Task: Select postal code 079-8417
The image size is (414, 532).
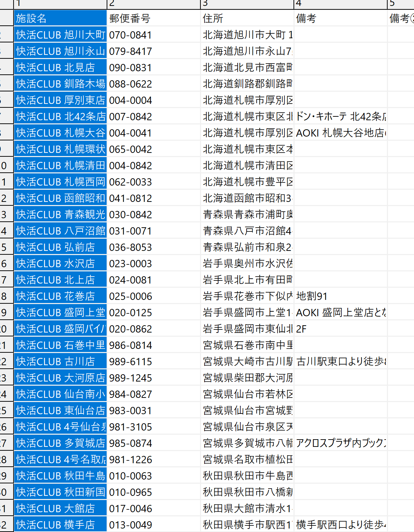Action: tap(154, 51)
